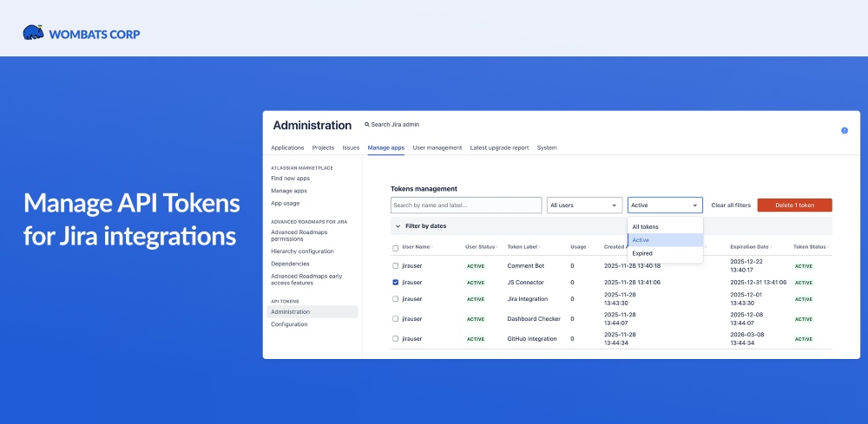Sort by Usage column arrows
The image size is (868, 424).
(x=589, y=247)
